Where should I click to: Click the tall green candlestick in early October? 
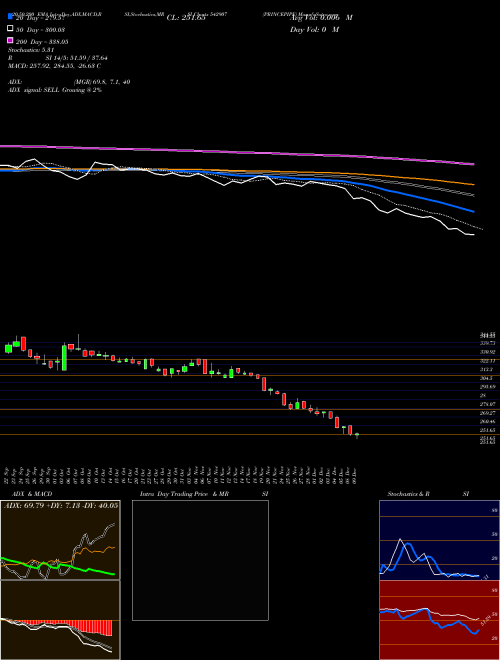[x=64, y=358]
